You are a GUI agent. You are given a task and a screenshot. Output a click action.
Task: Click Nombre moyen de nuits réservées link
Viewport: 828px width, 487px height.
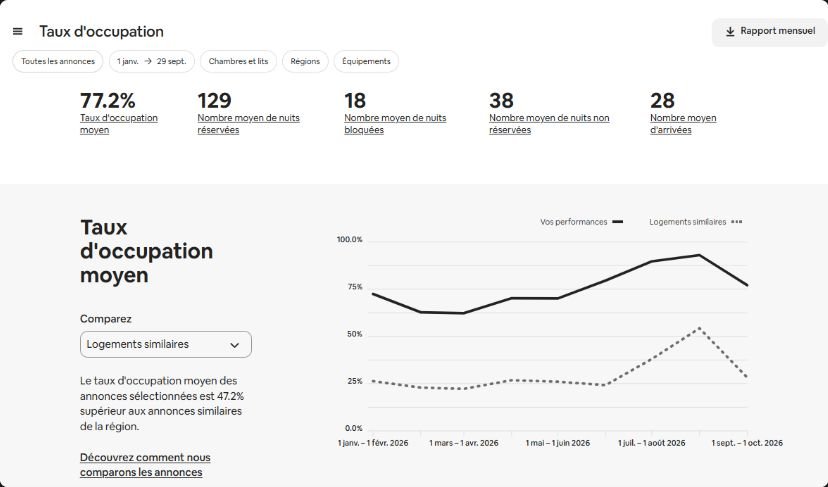click(248, 124)
